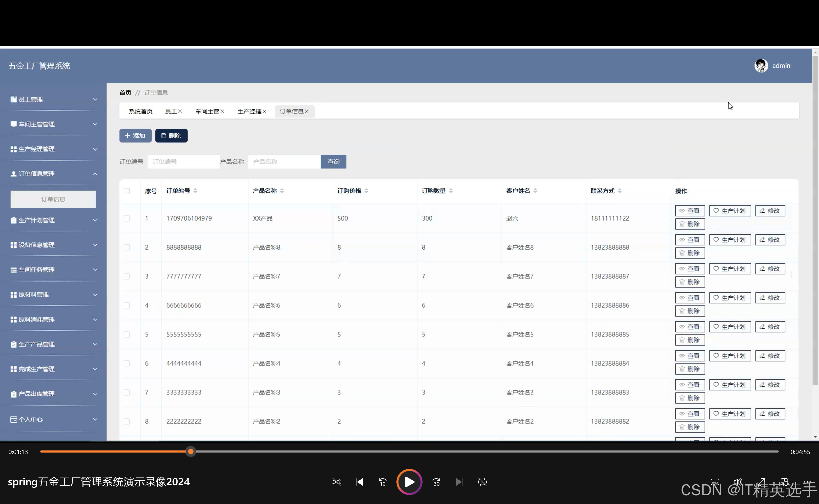Click the admin avatar image
Image resolution: width=819 pixels, height=504 pixels.
tap(761, 66)
